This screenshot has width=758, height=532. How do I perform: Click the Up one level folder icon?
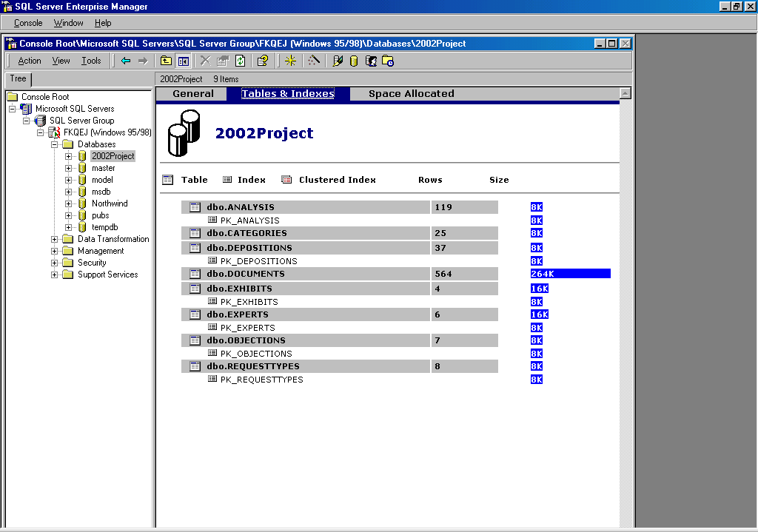pos(167,61)
